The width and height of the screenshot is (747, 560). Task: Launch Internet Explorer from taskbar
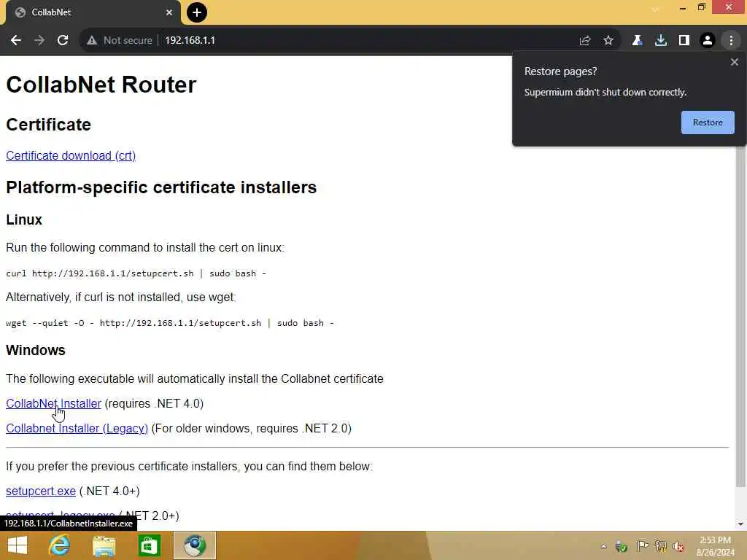(60, 545)
